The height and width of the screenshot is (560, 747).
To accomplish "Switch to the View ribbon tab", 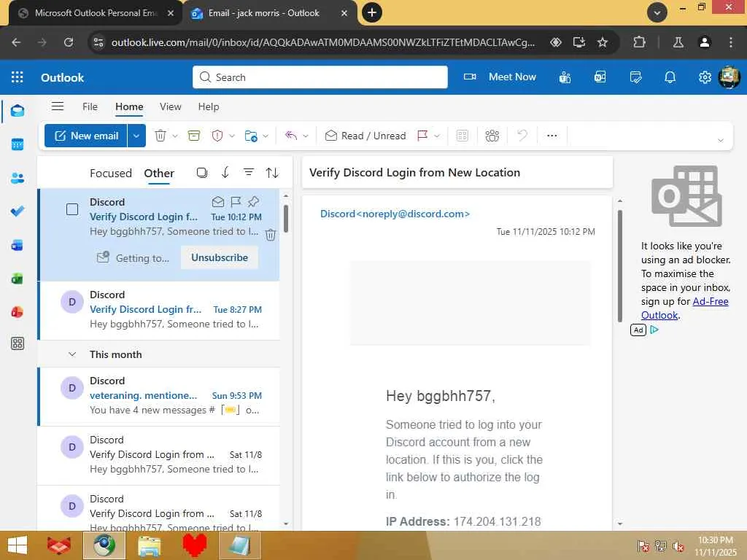I will click(x=171, y=106).
